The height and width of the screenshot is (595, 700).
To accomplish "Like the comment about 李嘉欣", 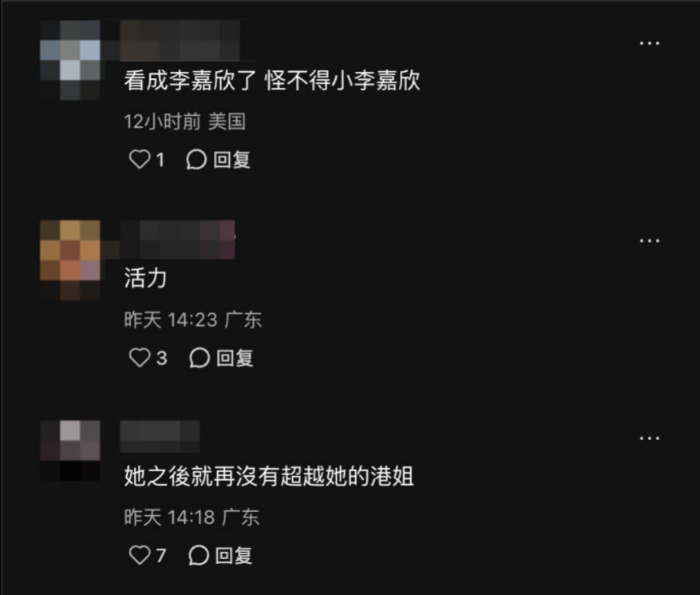I will [140, 159].
